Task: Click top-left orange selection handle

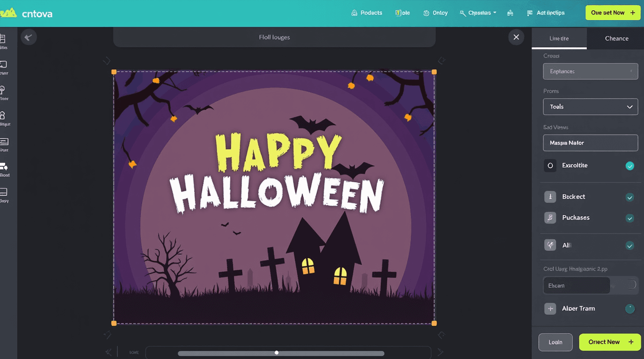Action: [114, 72]
